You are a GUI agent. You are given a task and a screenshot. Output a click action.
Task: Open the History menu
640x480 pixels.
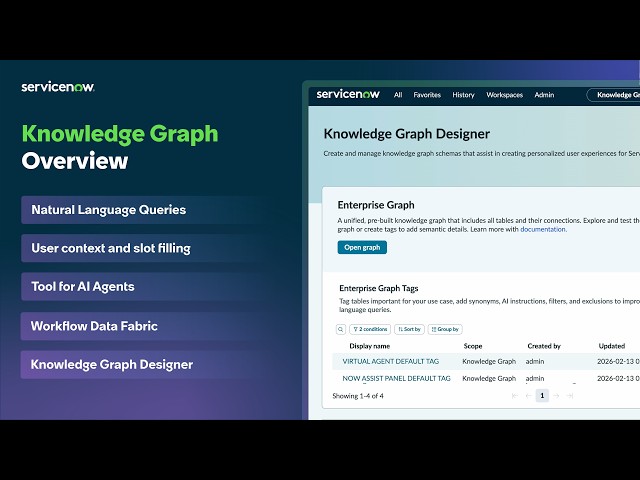coord(463,95)
